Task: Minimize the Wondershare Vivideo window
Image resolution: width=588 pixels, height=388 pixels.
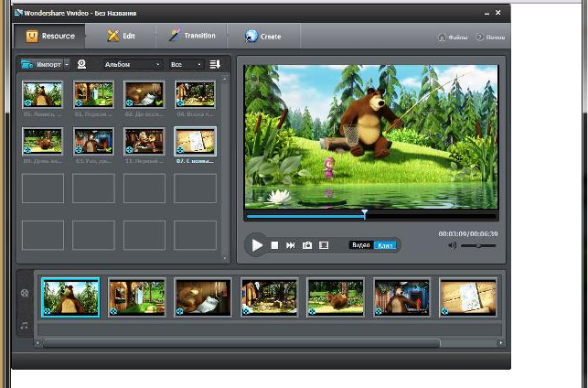Action: tap(486, 13)
